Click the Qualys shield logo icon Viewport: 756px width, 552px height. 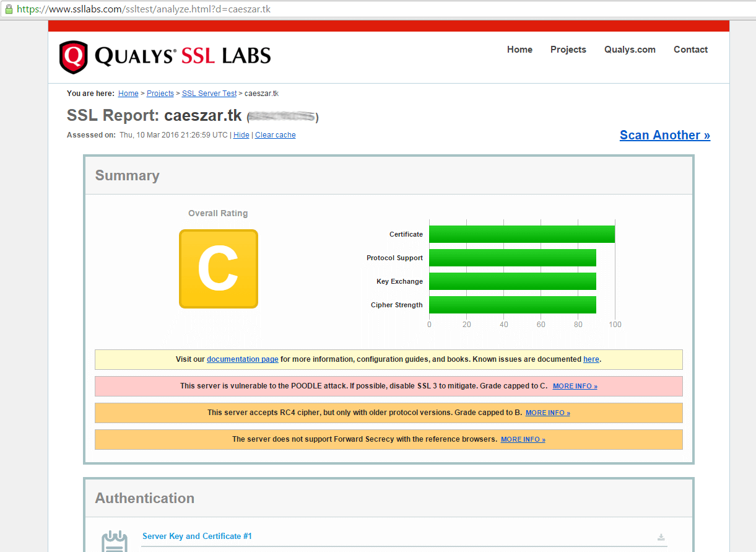74,57
